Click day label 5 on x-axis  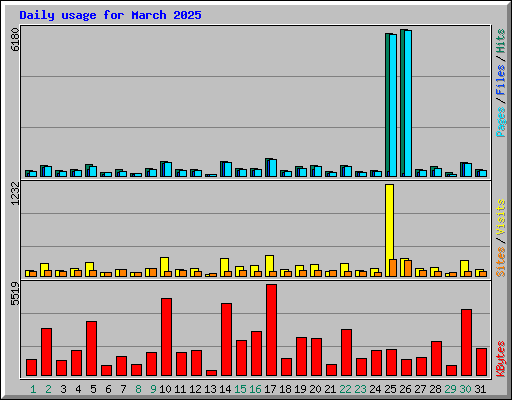tap(93, 389)
